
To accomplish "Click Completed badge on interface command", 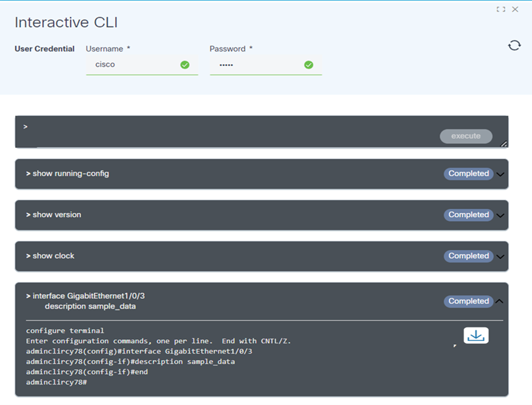I will [469, 301].
